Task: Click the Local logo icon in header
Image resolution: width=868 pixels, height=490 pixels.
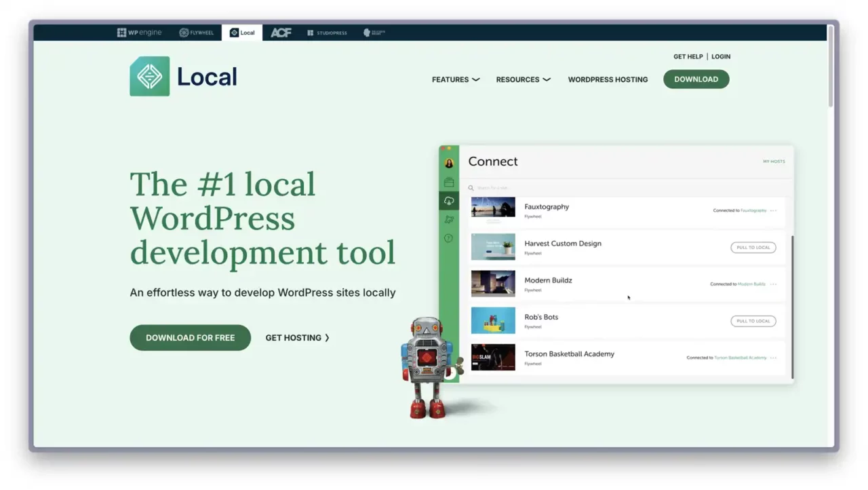Action: click(x=149, y=76)
